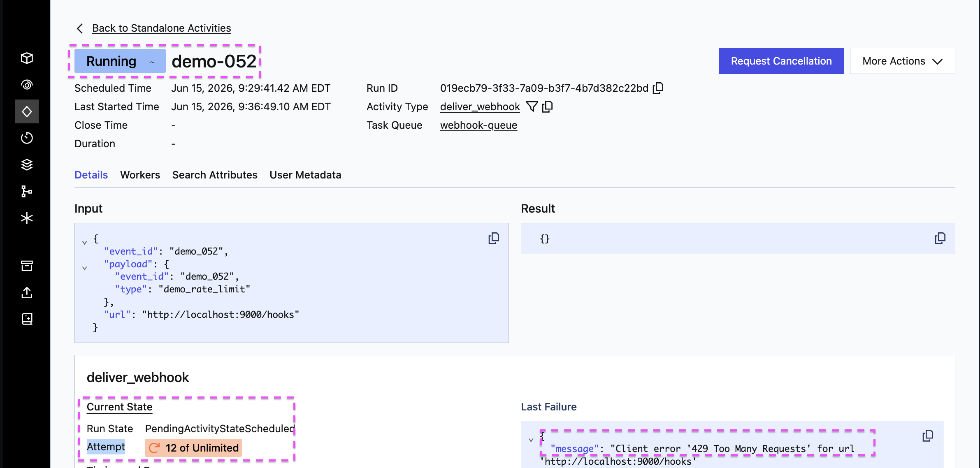Open the Import upload sidebar icon

[27, 292]
